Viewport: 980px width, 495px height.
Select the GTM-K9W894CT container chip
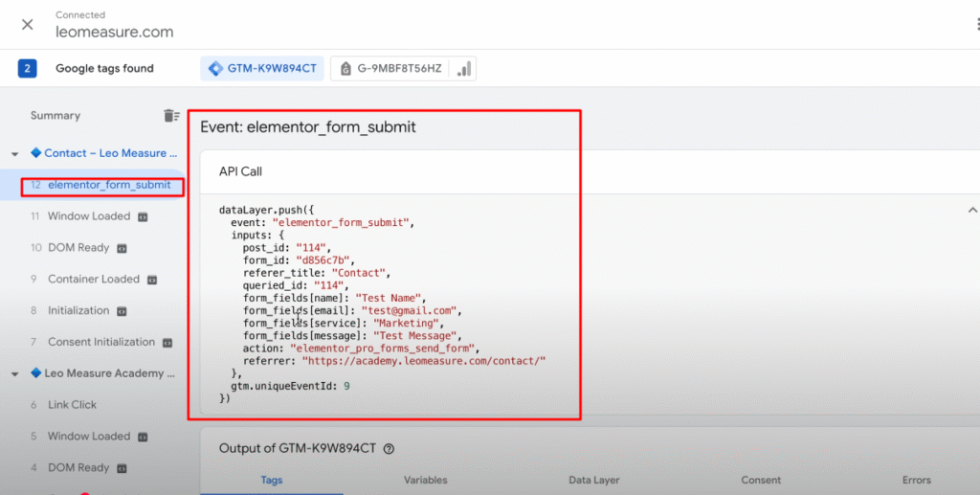(x=262, y=69)
